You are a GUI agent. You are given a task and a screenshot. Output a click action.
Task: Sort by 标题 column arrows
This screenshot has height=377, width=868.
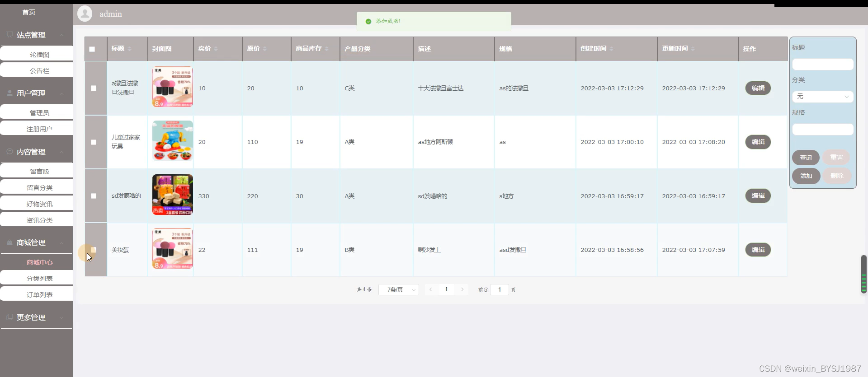(x=129, y=49)
